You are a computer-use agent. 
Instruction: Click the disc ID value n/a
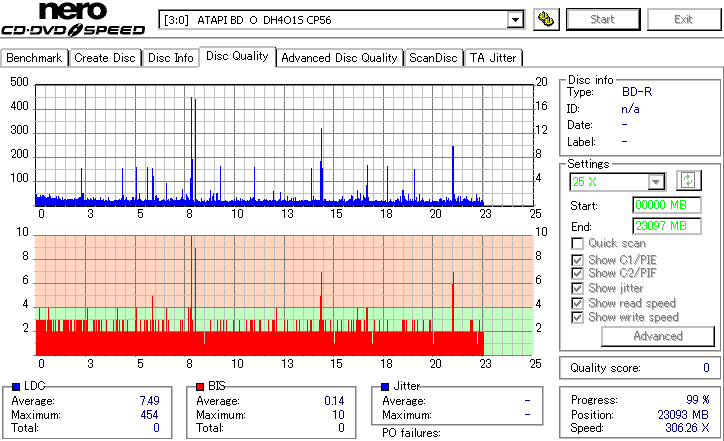tap(630, 109)
